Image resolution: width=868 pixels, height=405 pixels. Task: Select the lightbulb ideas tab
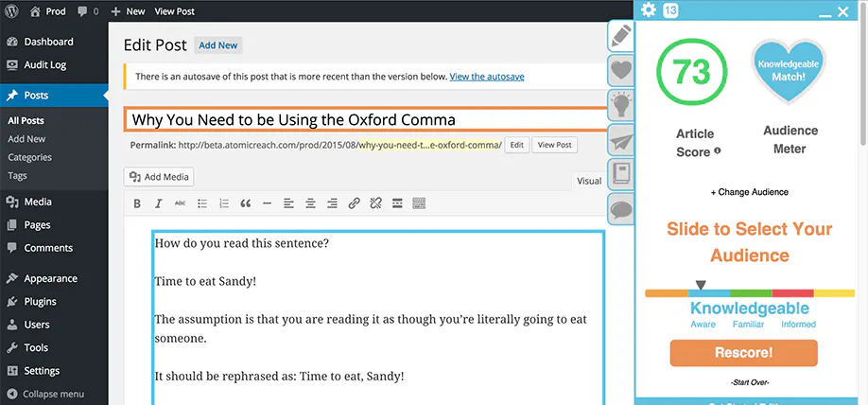tap(621, 105)
